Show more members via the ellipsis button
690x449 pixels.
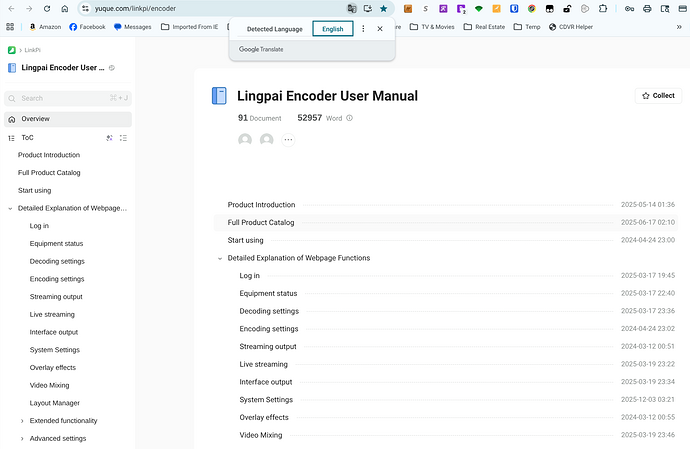tap(288, 140)
